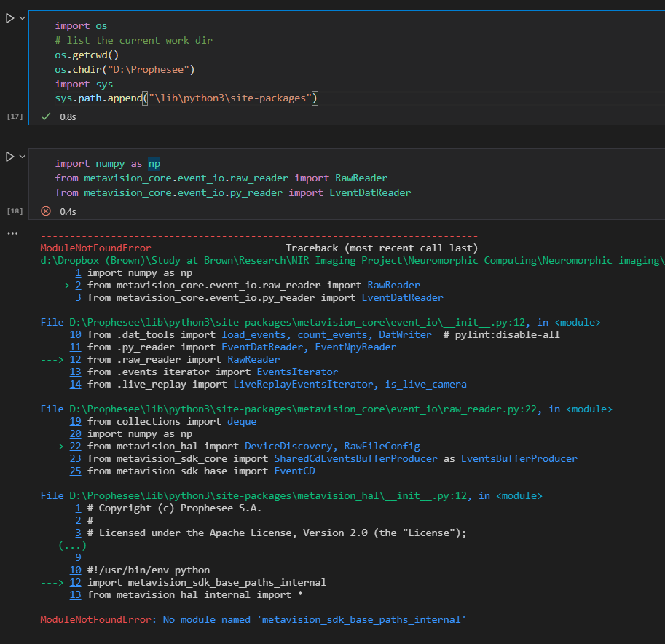The height and width of the screenshot is (644, 665).
Task: Open line 13 link for metavision_hal_internal import
Action: 76,594
